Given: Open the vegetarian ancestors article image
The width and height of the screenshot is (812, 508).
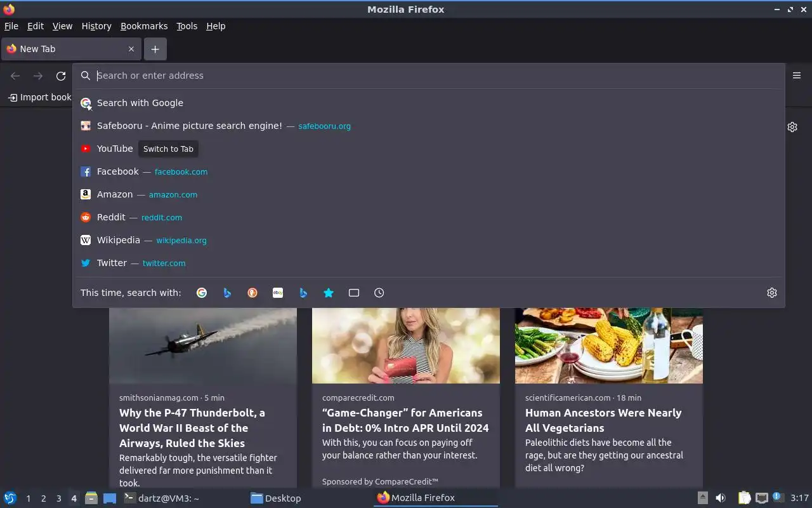Looking at the screenshot, I should click(609, 345).
